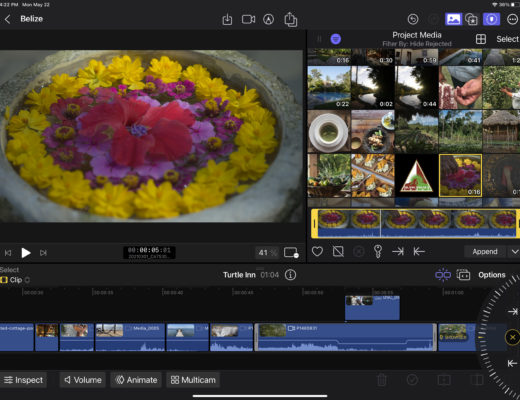
Task: Select the live drawing pen icon
Action: [268, 19]
